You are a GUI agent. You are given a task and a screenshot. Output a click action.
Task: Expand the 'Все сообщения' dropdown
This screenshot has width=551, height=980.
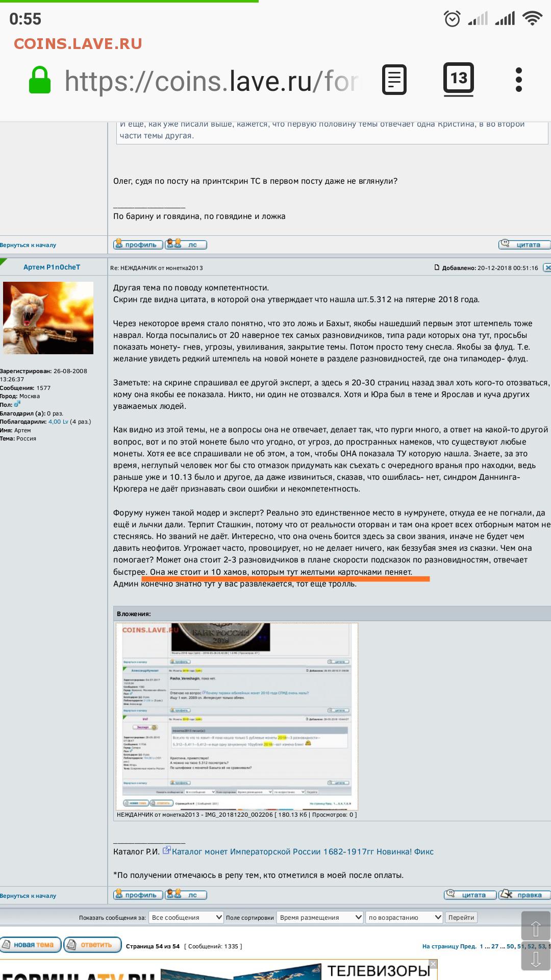tap(186, 917)
